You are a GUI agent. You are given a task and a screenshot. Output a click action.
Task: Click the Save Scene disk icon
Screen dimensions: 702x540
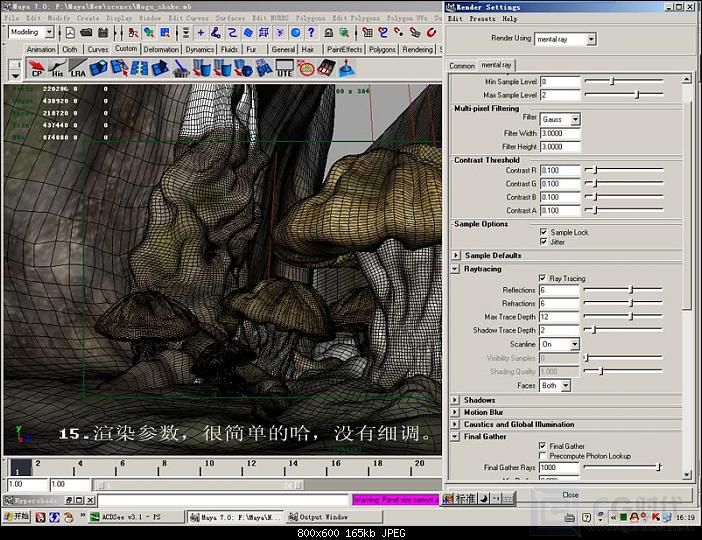coord(103,33)
